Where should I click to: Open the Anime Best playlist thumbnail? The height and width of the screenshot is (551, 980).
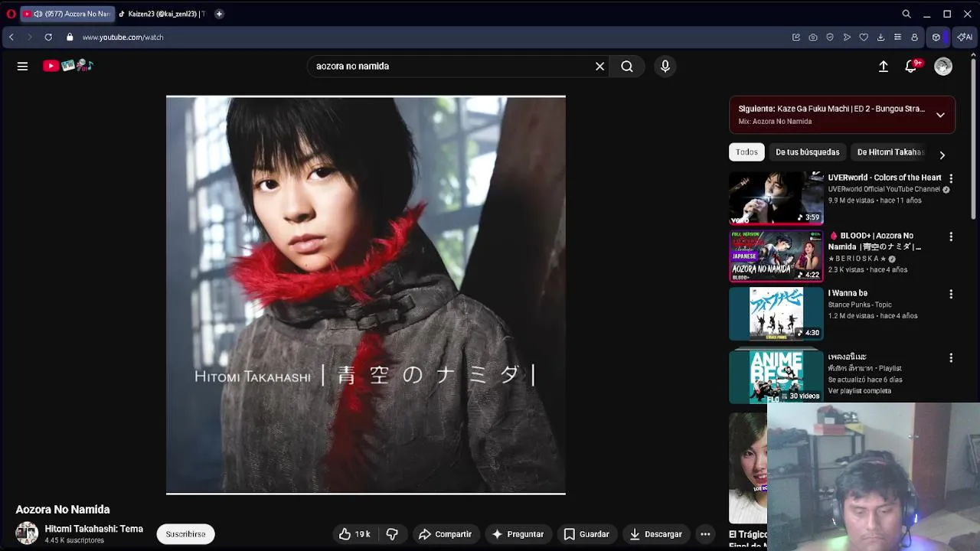(776, 377)
